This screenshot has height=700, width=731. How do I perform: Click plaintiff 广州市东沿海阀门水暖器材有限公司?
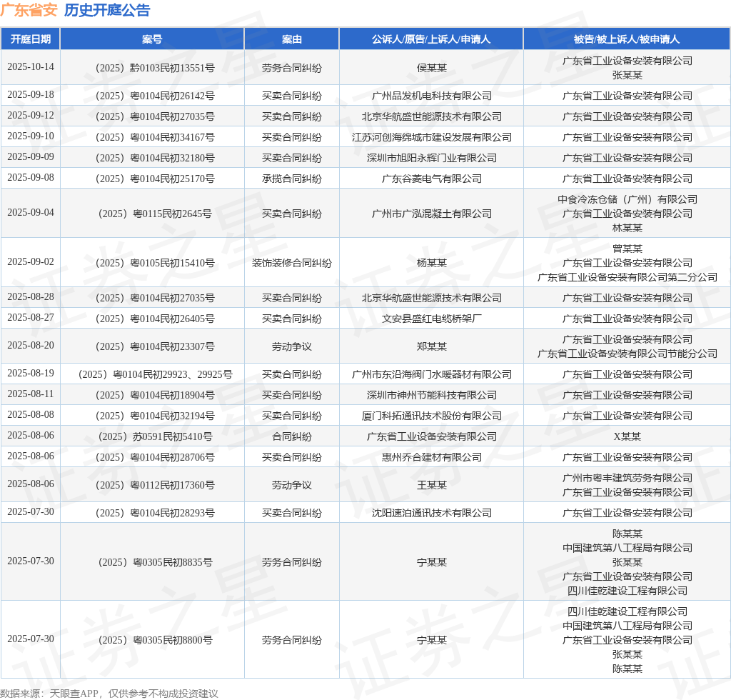click(x=432, y=374)
